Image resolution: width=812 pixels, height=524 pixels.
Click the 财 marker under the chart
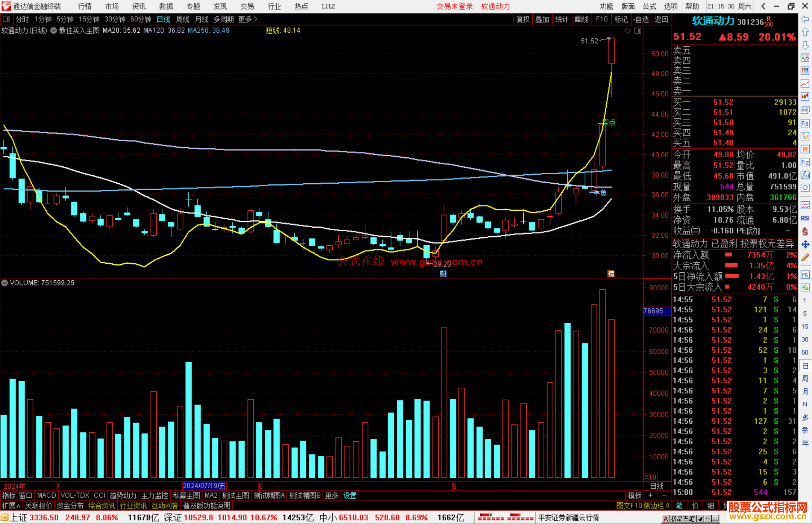[444, 274]
